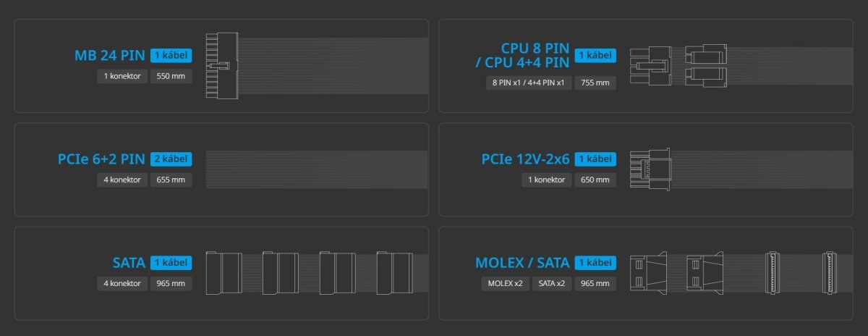Click the "1 kábel" badge next to SATA title
Screen dimensions: 868x336
click(x=171, y=263)
